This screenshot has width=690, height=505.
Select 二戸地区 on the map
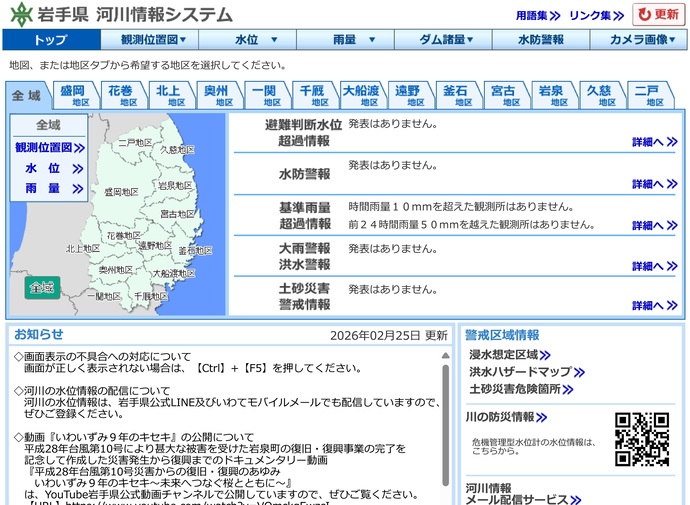point(135,143)
